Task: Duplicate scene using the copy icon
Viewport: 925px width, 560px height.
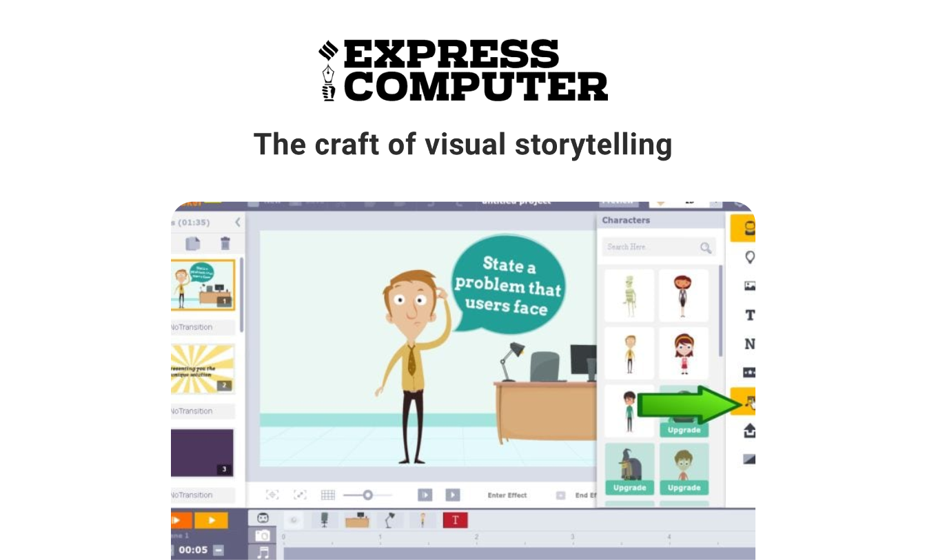Action: click(x=194, y=243)
